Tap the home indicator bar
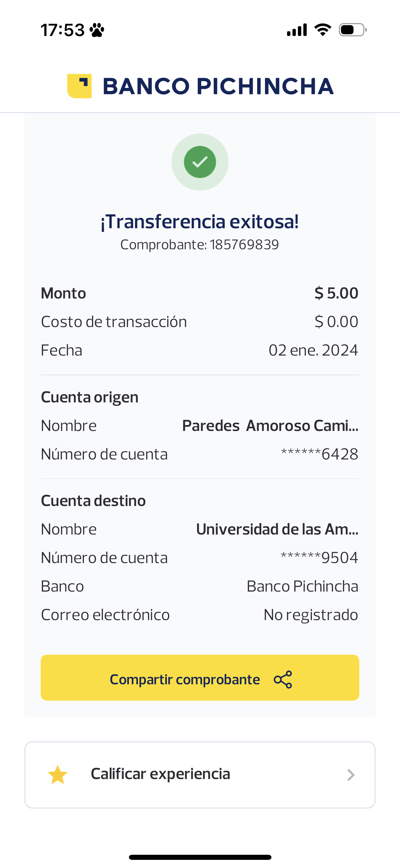 click(200, 857)
